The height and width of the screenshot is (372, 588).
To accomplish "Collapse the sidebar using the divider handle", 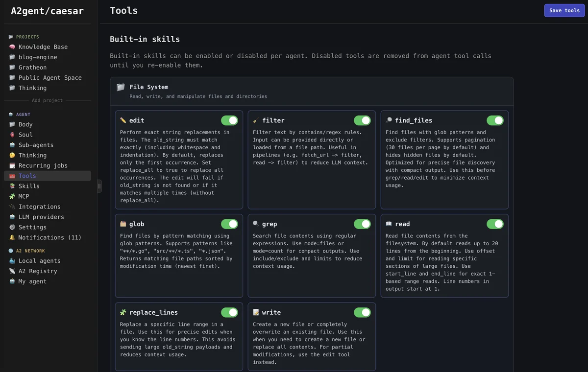I will click(99, 186).
